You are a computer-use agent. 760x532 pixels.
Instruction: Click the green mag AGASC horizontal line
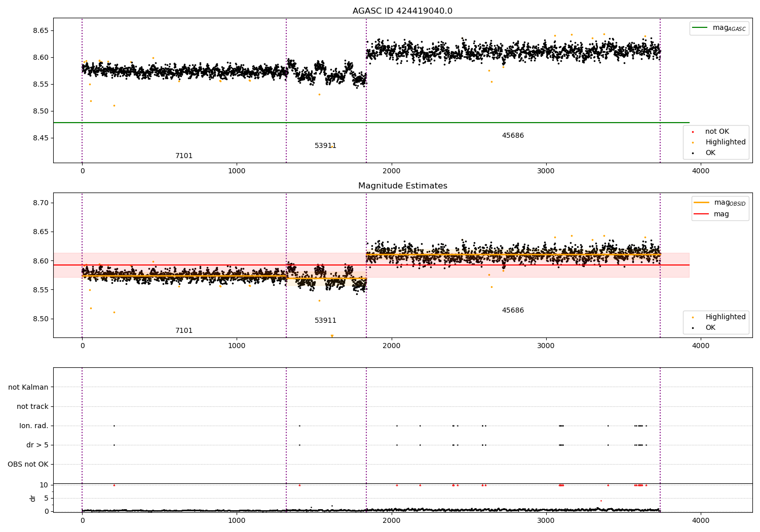pyautogui.click(x=371, y=123)
